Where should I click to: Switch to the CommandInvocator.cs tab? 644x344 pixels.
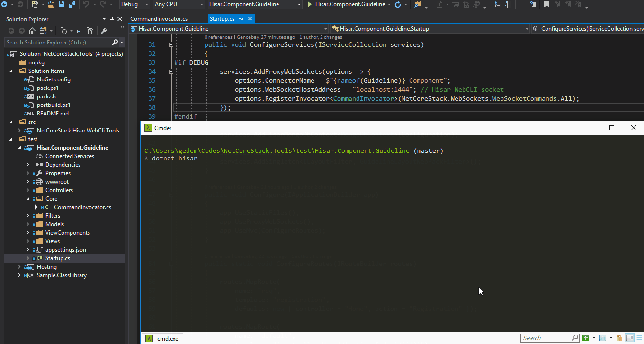coord(159,19)
